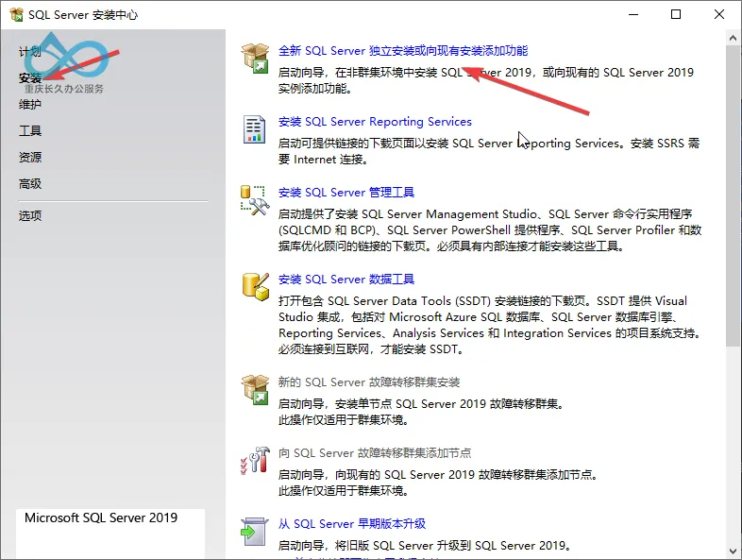Close the SQL Server 安装中心 window
Viewport: 742px width, 560px height.
click(x=719, y=15)
